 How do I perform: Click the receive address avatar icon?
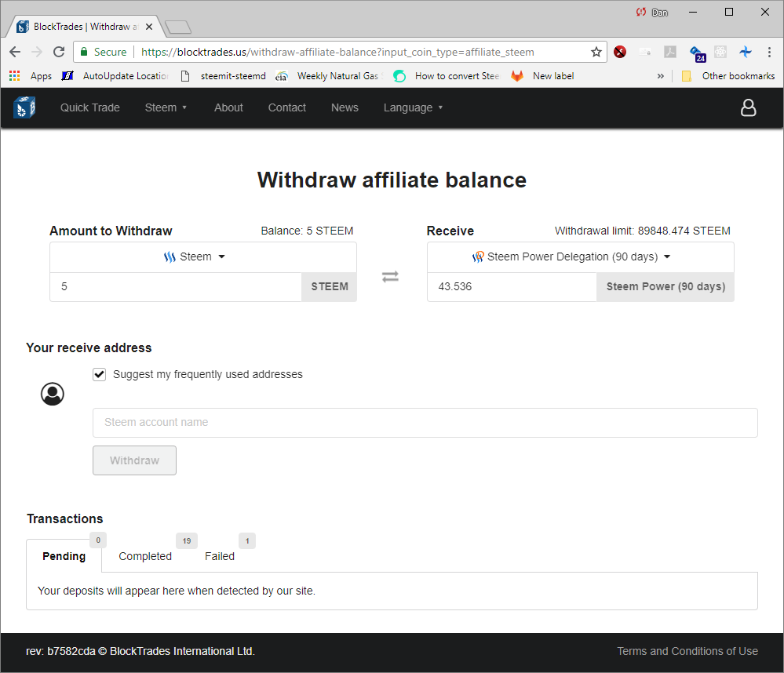(53, 394)
